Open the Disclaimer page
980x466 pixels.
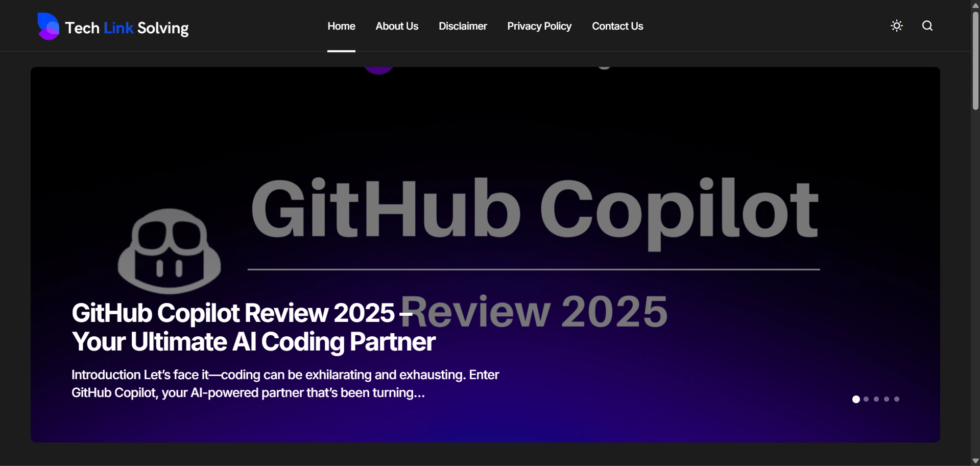click(463, 26)
